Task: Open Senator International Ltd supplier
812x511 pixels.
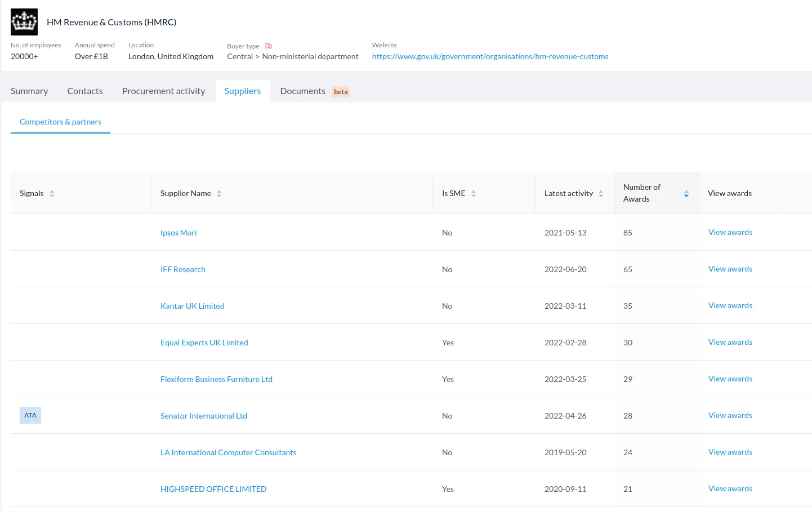Action: (x=204, y=416)
